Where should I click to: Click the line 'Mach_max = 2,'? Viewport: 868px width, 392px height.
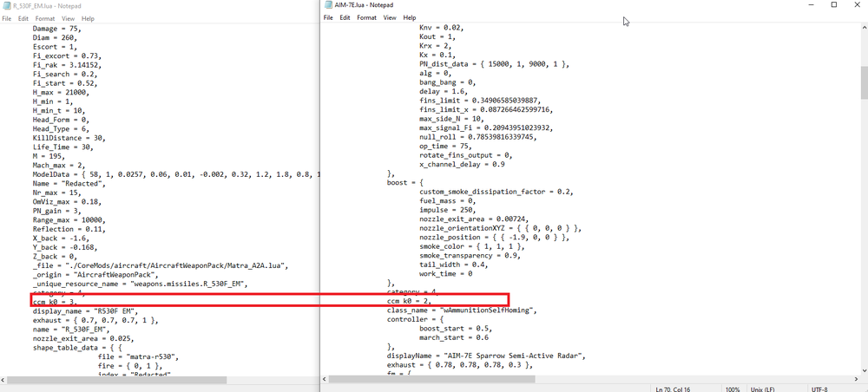click(x=59, y=166)
